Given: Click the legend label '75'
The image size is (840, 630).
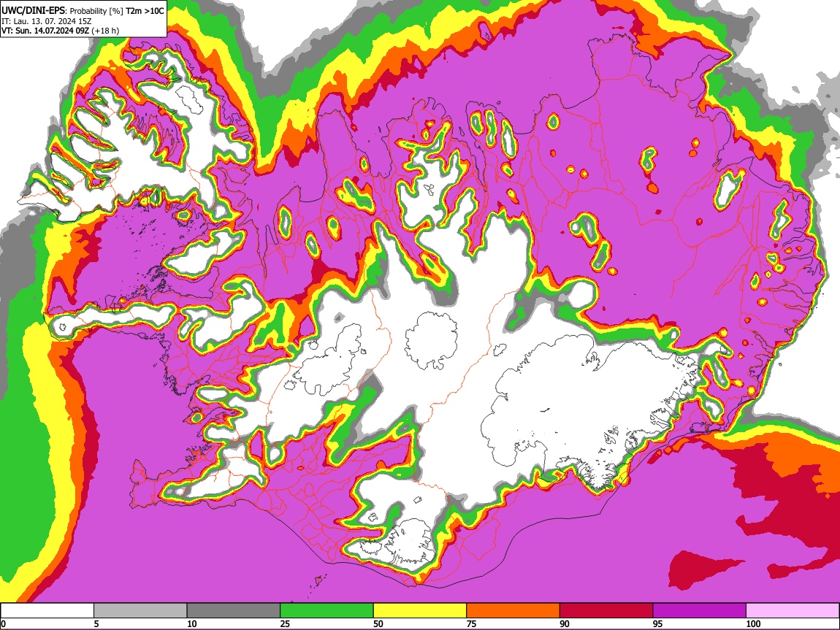Looking at the screenshot, I should point(472,623).
